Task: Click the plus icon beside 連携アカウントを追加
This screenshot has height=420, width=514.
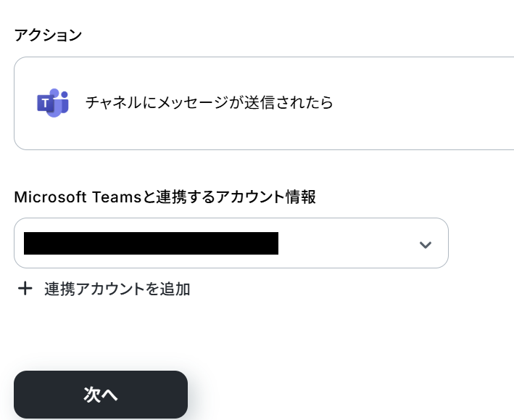Action: 25,289
